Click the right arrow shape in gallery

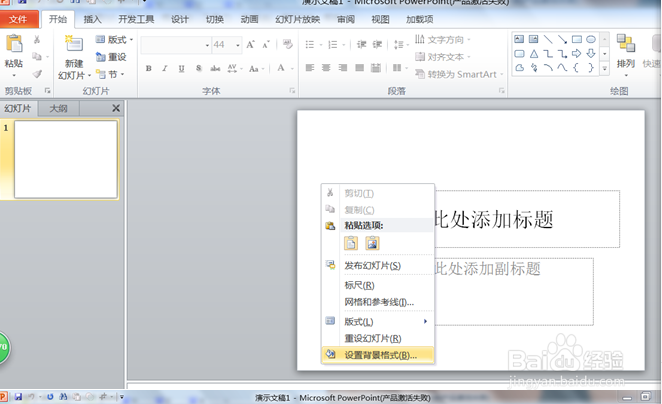(577, 54)
